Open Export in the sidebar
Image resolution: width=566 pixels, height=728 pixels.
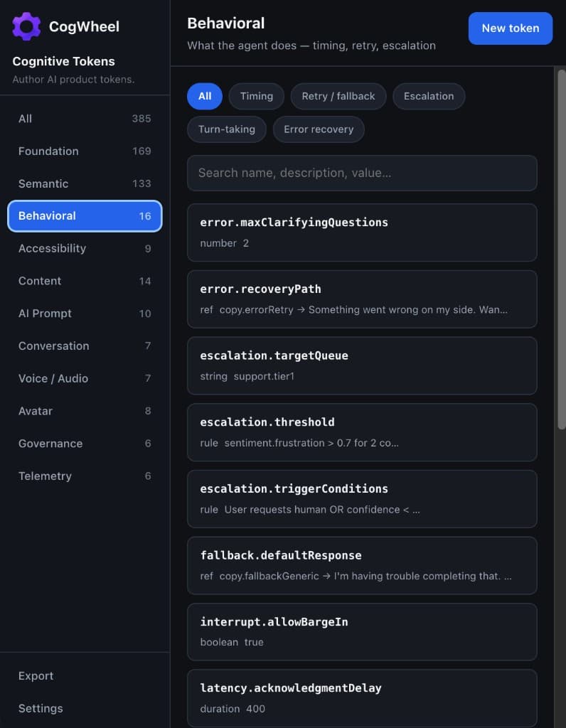click(x=85, y=676)
